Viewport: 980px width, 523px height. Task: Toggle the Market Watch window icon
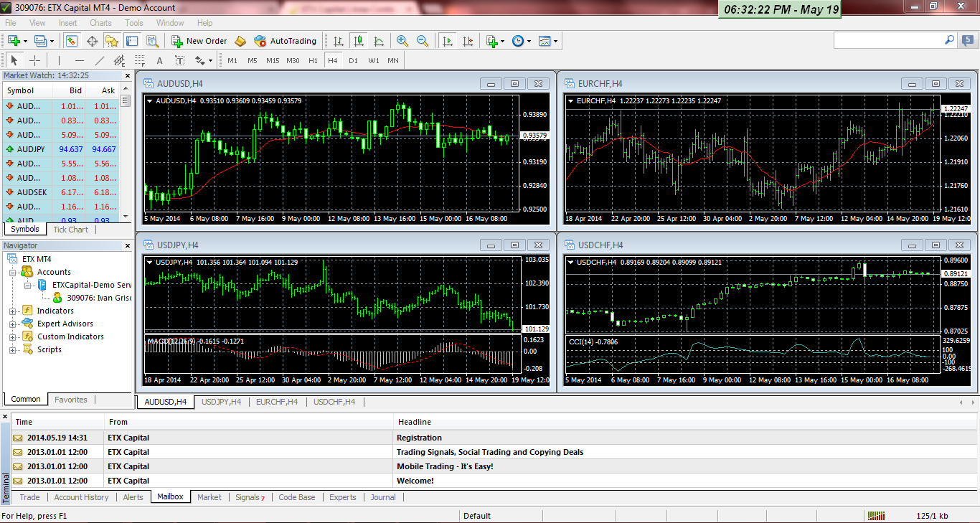[x=72, y=41]
